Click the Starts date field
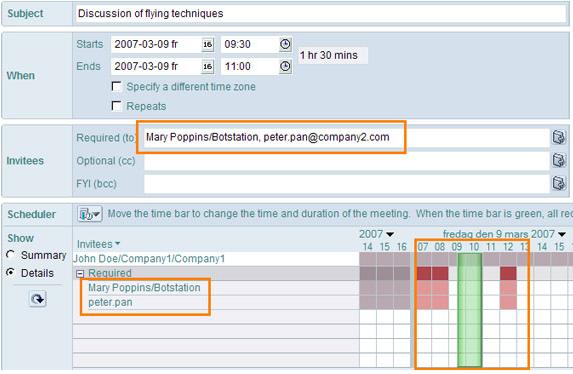 pyautogui.click(x=156, y=45)
